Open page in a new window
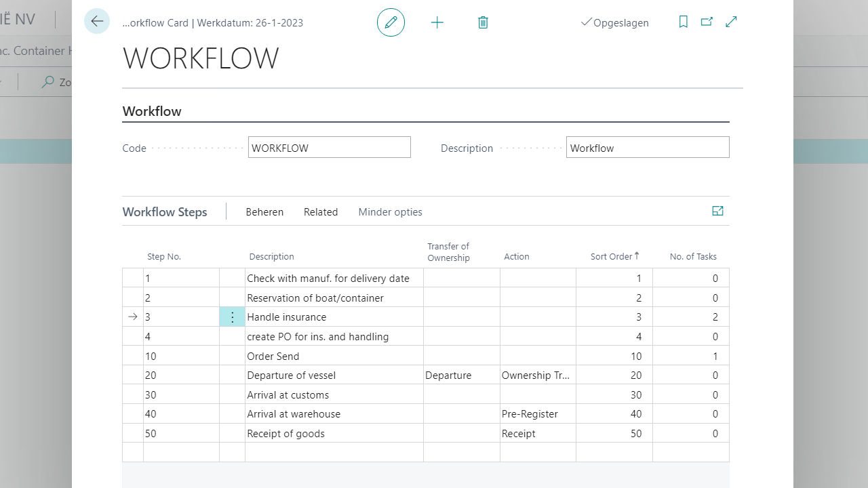 tap(707, 22)
